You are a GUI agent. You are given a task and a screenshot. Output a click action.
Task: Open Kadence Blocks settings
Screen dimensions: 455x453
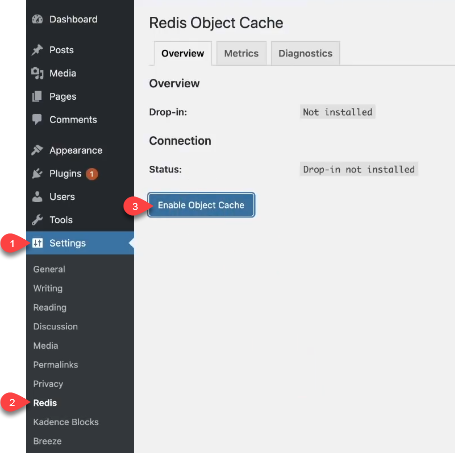[66, 422]
